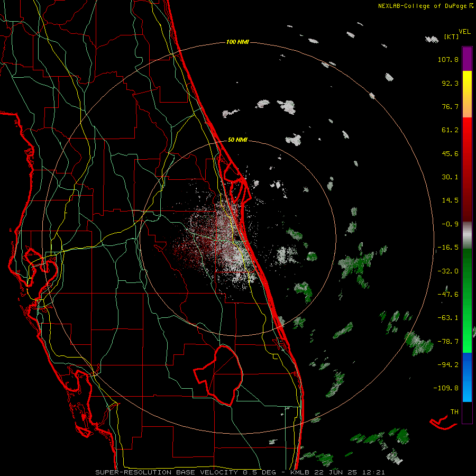Image resolution: width=476 pixels, height=476 pixels.
Task: Click the -109.8 velocity legend value
Action: [x=446, y=388]
